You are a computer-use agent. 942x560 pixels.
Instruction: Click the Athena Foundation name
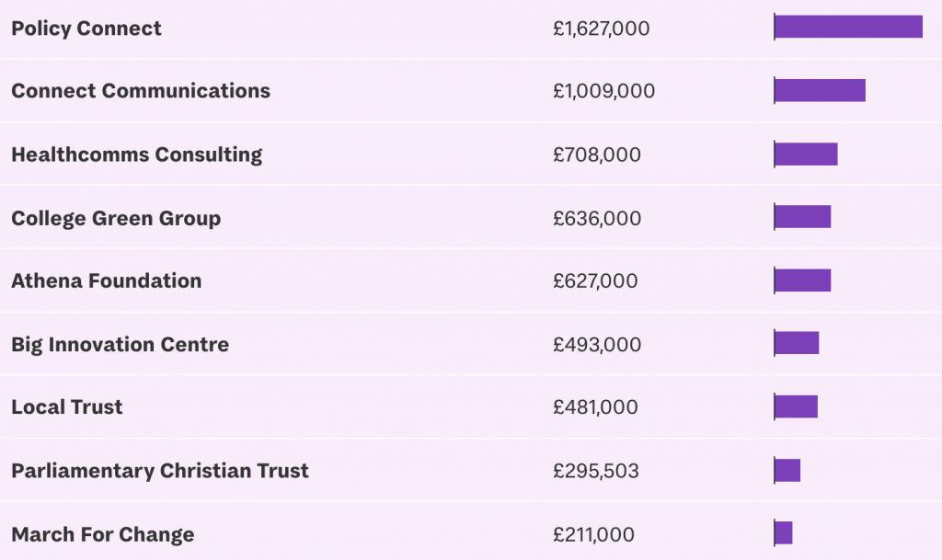(x=107, y=280)
